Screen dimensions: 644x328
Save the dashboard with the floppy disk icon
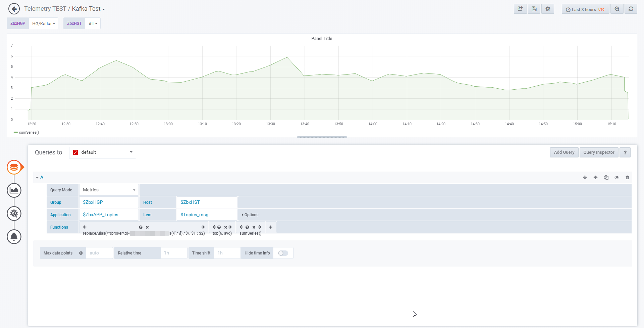534,9
